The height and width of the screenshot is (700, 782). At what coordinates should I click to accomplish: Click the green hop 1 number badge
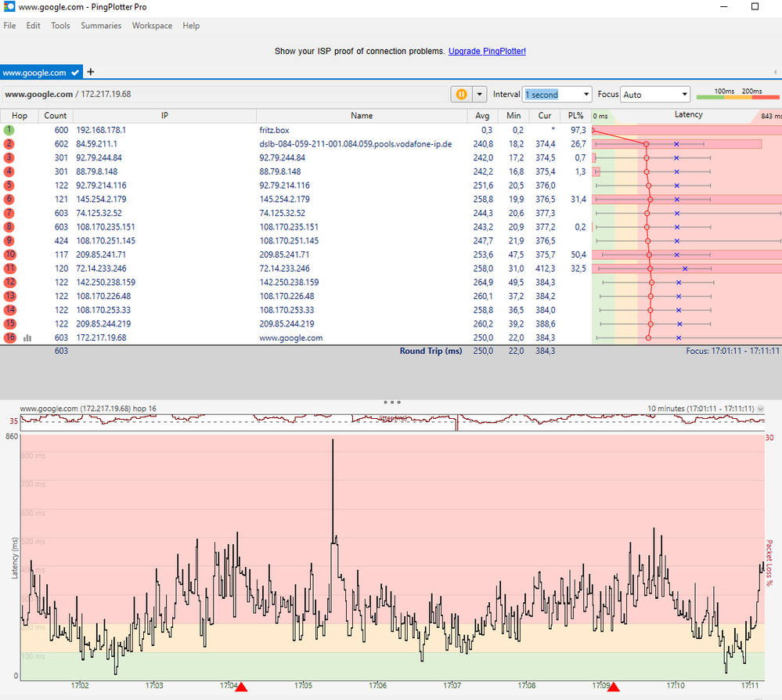point(9,130)
